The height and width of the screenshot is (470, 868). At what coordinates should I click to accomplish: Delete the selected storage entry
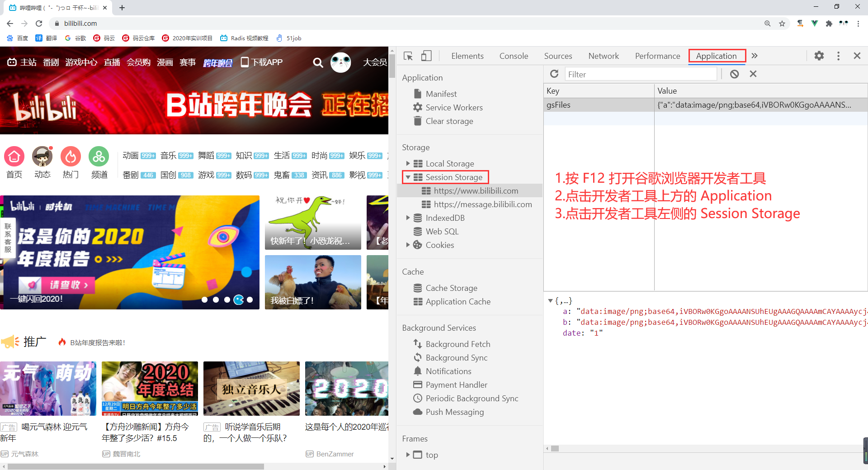pyautogui.click(x=753, y=74)
